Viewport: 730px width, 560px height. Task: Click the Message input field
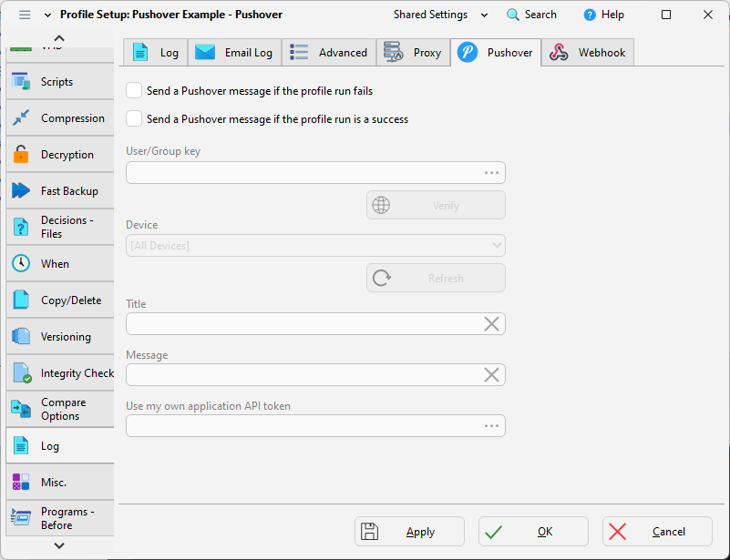tap(315, 375)
